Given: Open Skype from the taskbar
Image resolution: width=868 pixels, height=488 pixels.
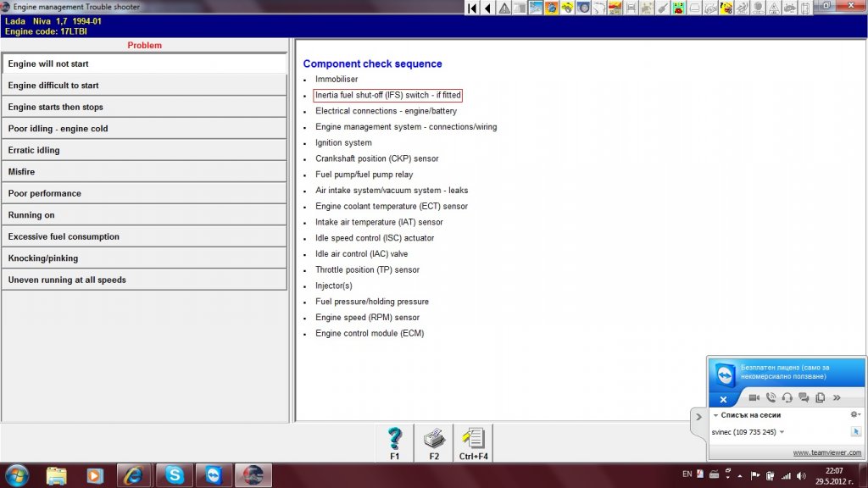Looking at the screenshot, I should [x=175, y=475].
